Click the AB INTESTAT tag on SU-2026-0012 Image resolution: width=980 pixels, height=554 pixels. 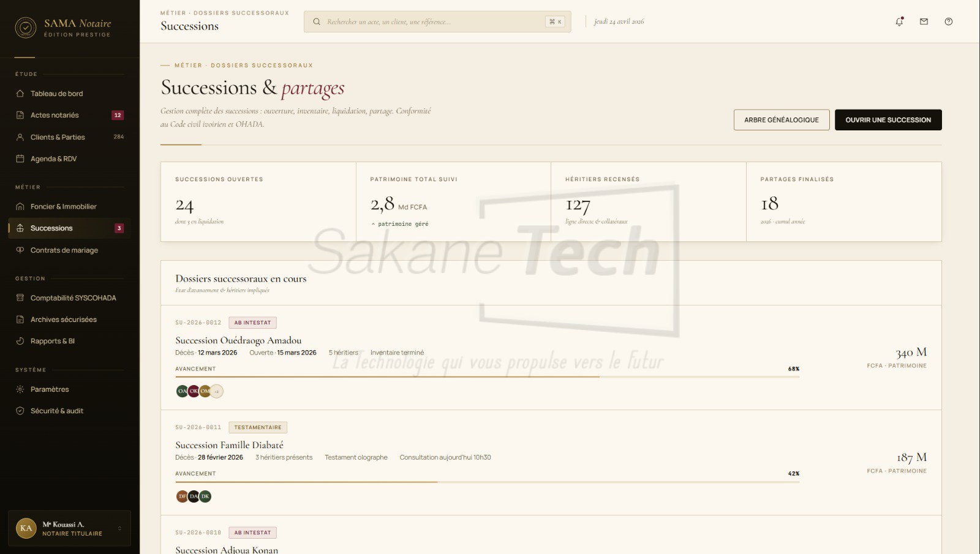pos(252,323)
